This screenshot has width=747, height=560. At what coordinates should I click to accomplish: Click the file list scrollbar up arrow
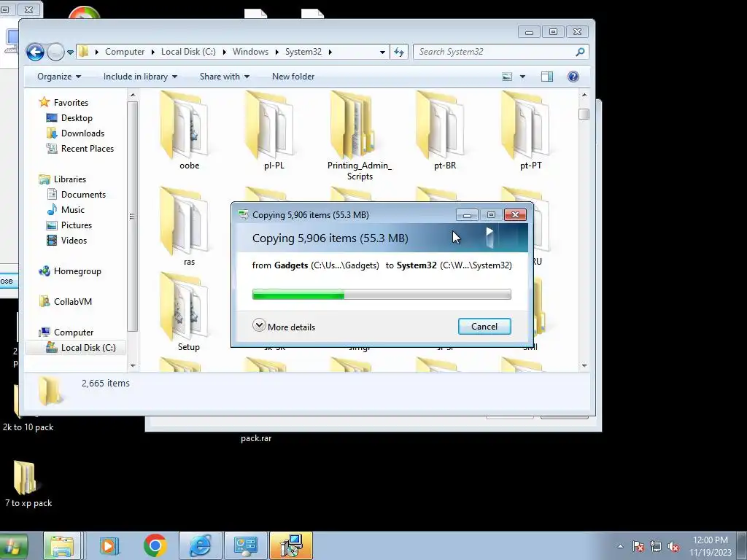click(x=584, y=96)
